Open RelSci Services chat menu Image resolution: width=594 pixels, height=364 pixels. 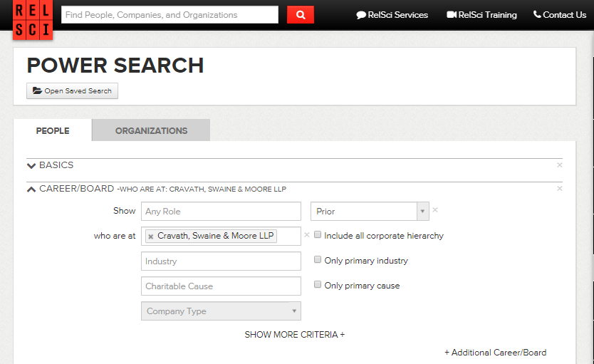392,15
